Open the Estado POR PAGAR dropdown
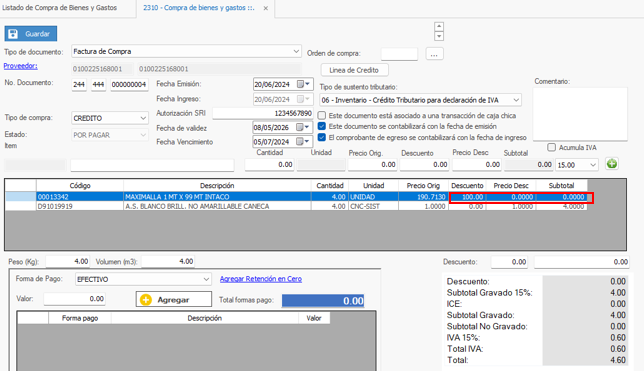 pos(143,135)
